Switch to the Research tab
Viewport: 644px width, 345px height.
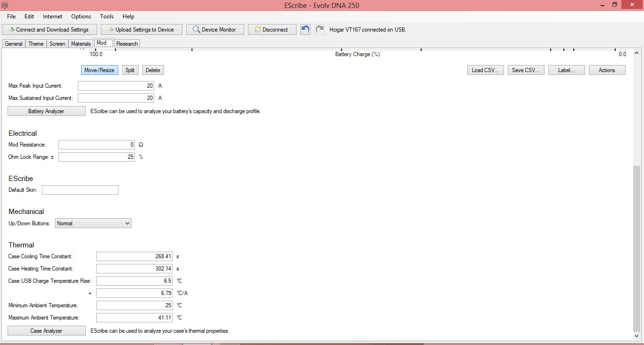pyautogui.click(x=127, y=44)
